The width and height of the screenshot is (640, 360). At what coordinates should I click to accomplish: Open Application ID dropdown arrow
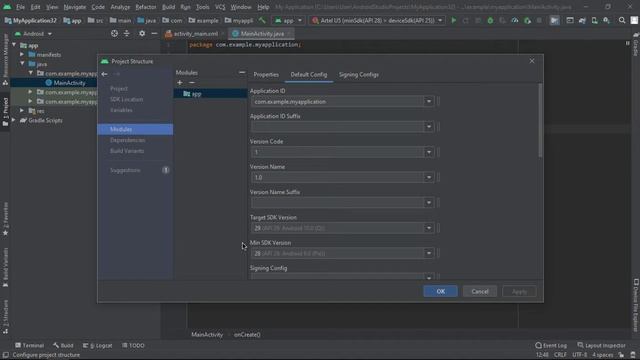(429, 102)
